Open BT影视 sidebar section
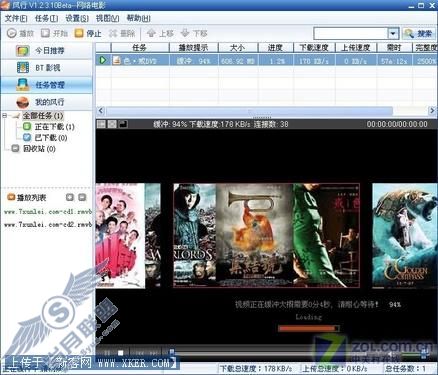The height and width of the screenshot is (375, 438). [x=47, y=68]
